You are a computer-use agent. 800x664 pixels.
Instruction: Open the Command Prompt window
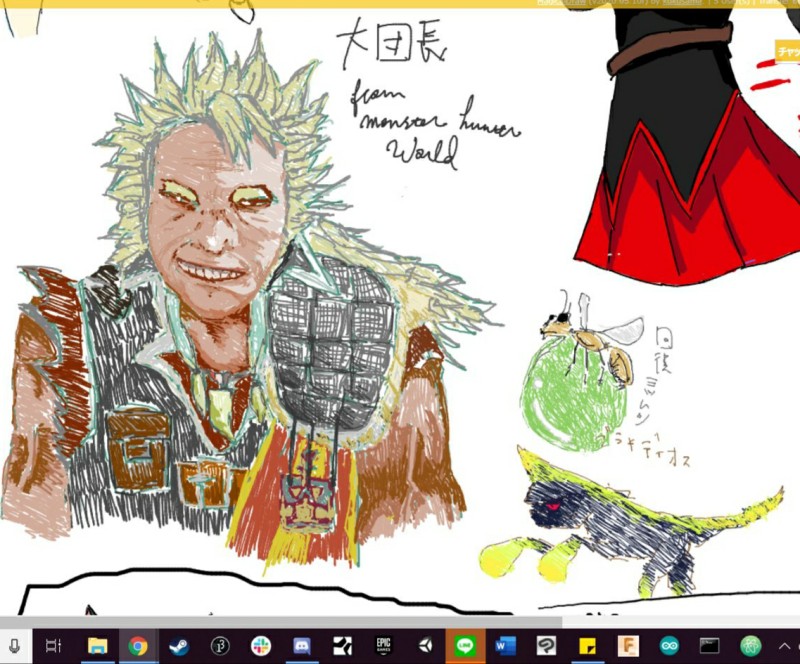coord(710,646)
